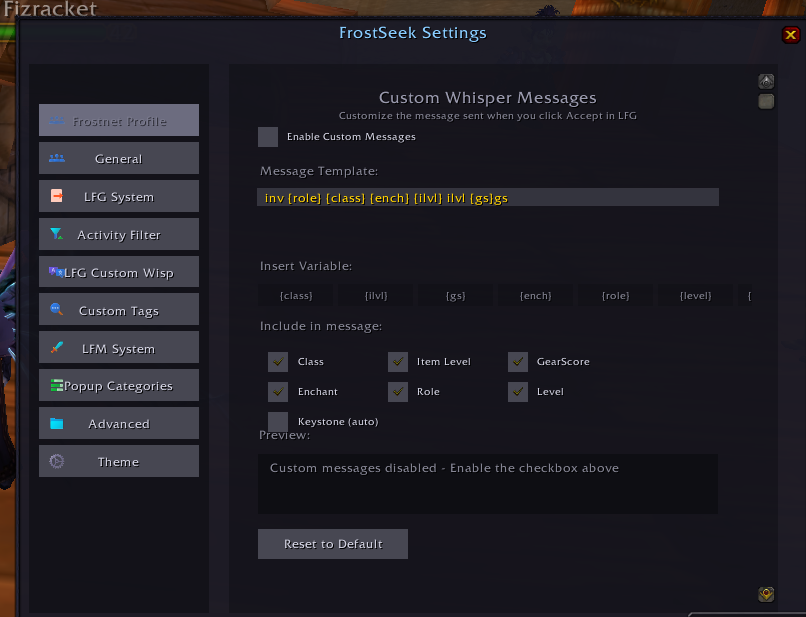
Task: Toggle the Enchant checkbox
Action: (x=278, y=392)
